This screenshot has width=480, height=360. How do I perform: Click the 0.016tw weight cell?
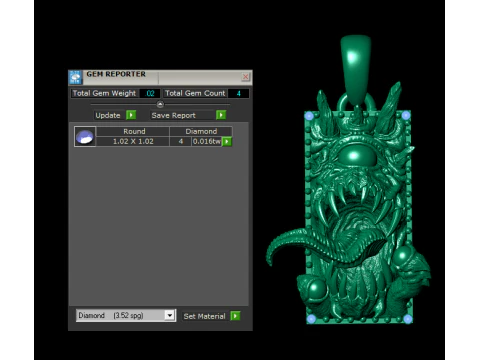click(x=207, y=141)
